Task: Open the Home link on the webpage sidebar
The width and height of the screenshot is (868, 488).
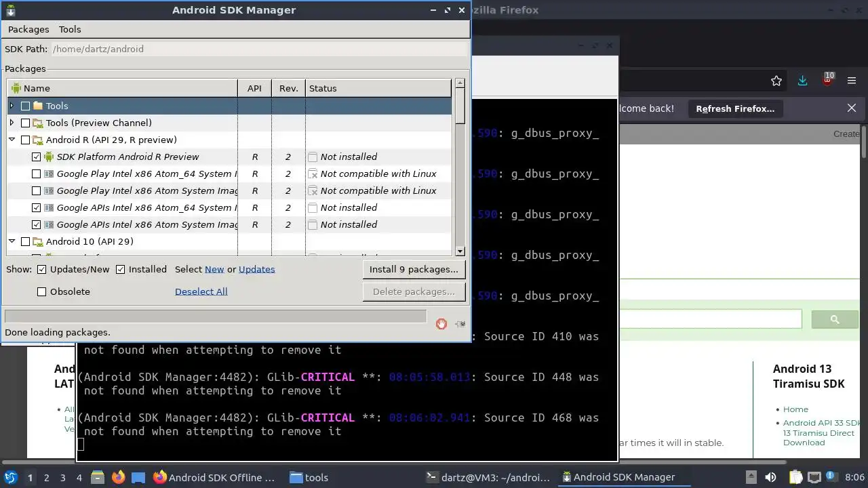Action: [795, 409]
